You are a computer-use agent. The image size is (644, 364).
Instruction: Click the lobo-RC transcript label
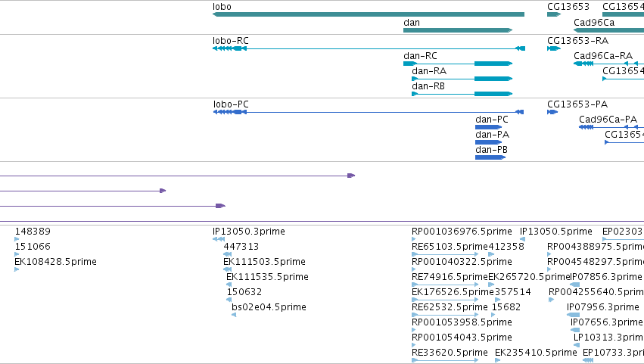(x=230, y=41)
